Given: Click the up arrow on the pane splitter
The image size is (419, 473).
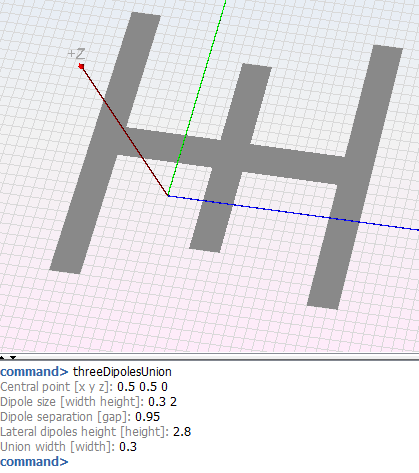Looking at the screenshot, I should (2, 357).
